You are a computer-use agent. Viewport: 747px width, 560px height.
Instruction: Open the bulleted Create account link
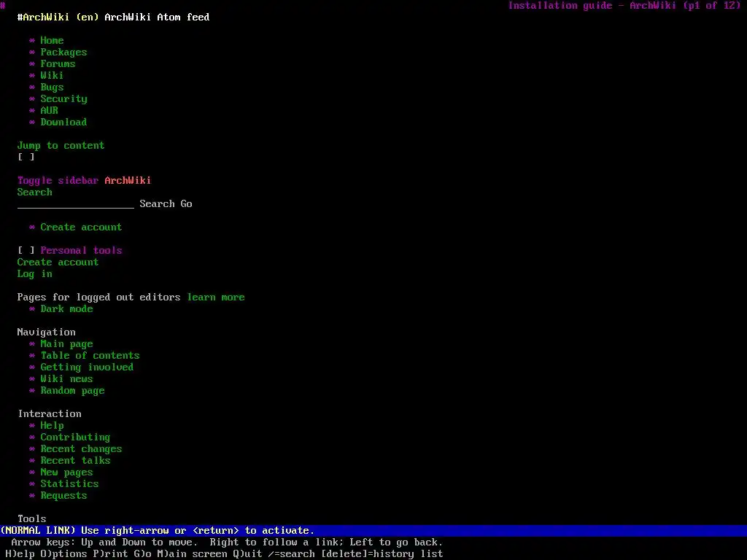[x=81, y=227]
